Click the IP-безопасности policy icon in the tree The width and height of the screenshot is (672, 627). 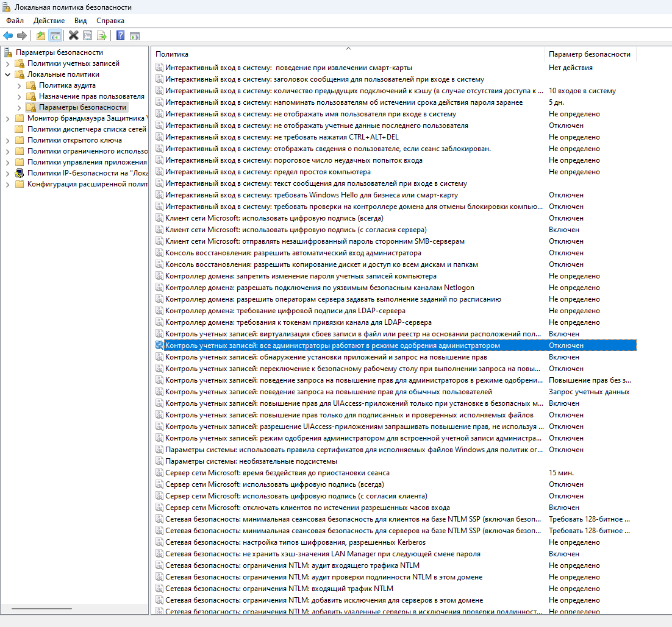pos(19,173)
